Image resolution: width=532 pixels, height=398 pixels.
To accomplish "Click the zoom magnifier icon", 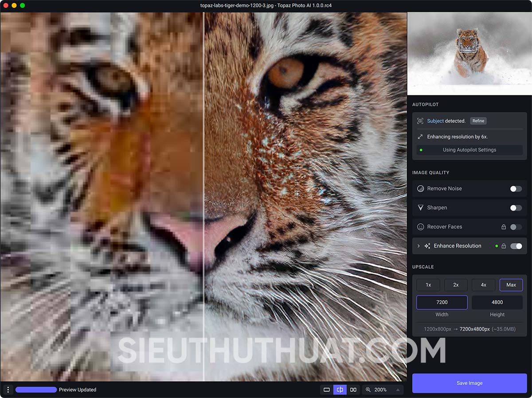I will (368, 390).
